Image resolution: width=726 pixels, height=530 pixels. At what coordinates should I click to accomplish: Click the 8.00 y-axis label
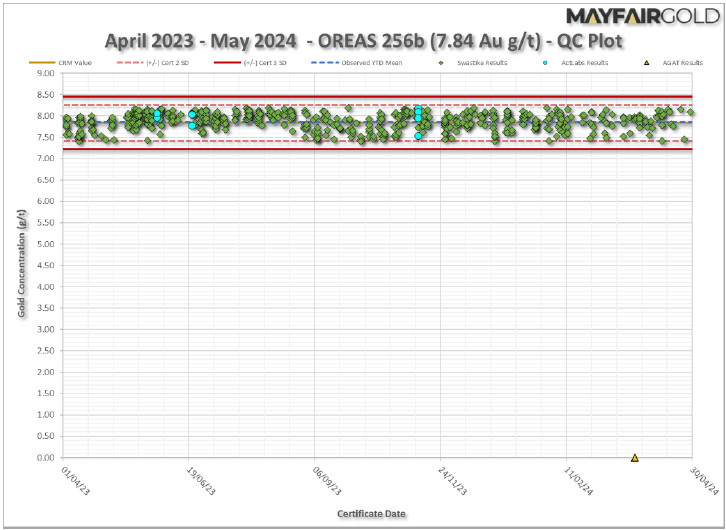(46, 116)
